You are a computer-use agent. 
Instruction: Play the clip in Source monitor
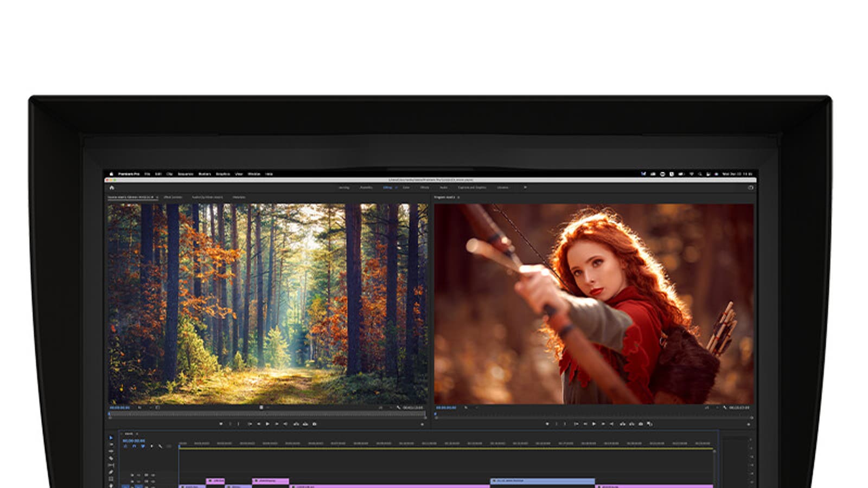[x=267, y=424]
